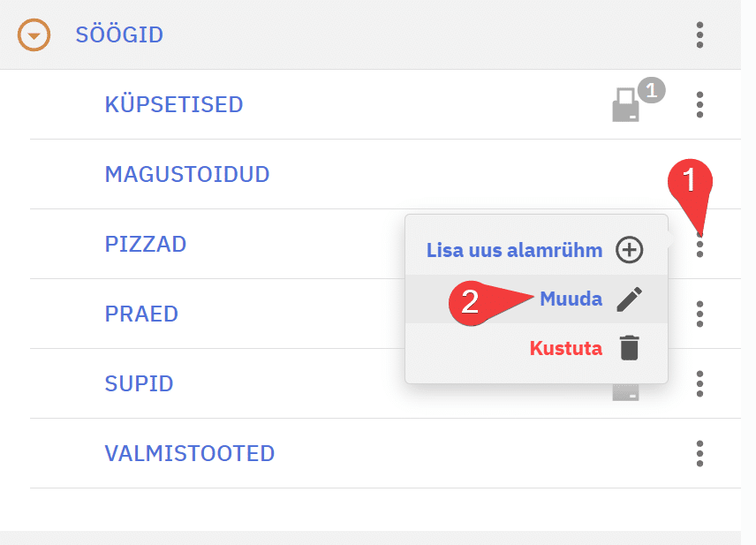
Task: Choose "Muuda" from the context menu
Action: (571, 299)
